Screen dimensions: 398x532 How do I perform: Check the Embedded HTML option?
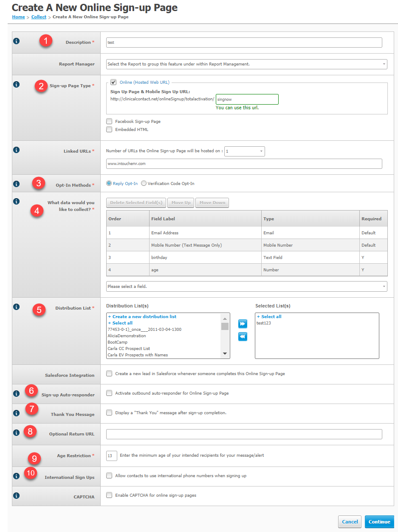pos(109,129)
